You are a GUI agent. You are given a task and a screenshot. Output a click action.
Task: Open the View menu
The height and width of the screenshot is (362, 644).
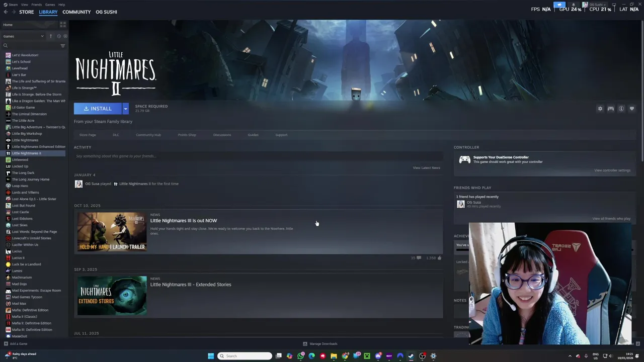(x=24, y=5)
